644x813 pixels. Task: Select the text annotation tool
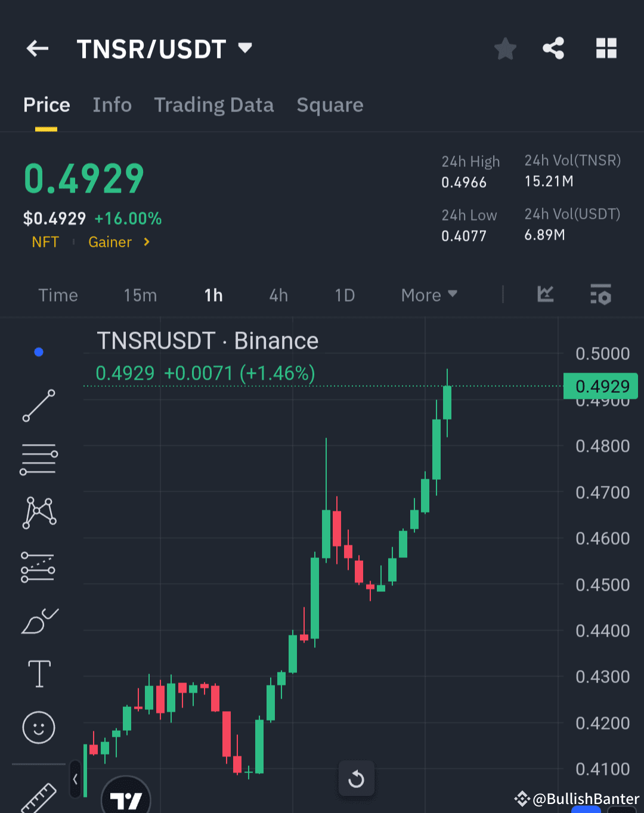pos(38,674)
